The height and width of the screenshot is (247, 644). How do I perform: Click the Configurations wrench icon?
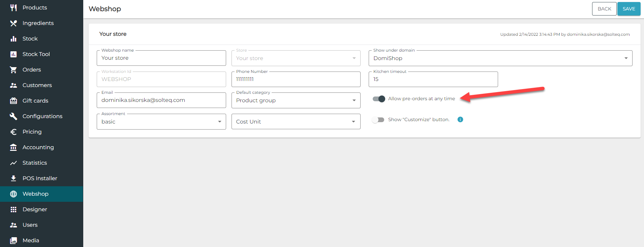(13, 116)
